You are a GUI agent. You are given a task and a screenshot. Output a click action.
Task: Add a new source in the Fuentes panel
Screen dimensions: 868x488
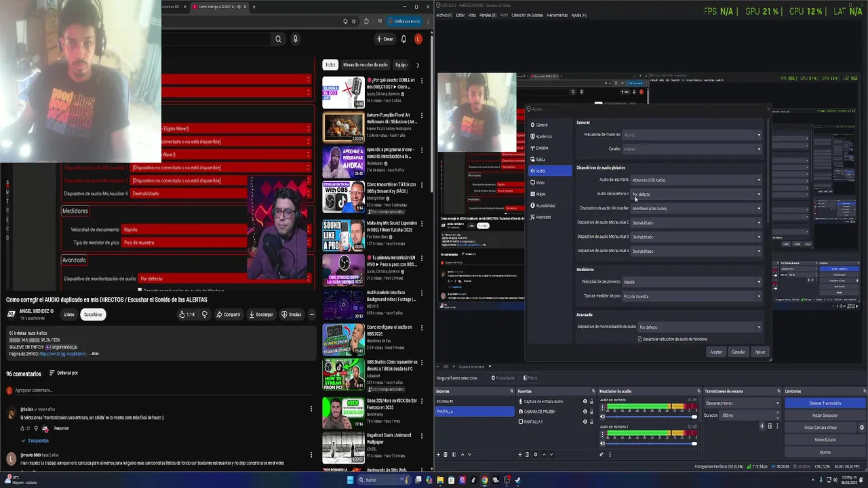coord(520,454)
